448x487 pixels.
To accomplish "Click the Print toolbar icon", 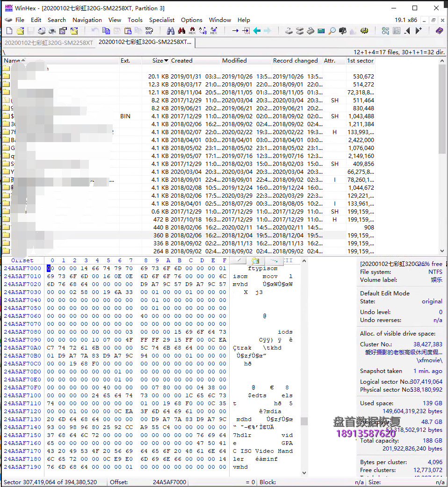I will (52, 31).
